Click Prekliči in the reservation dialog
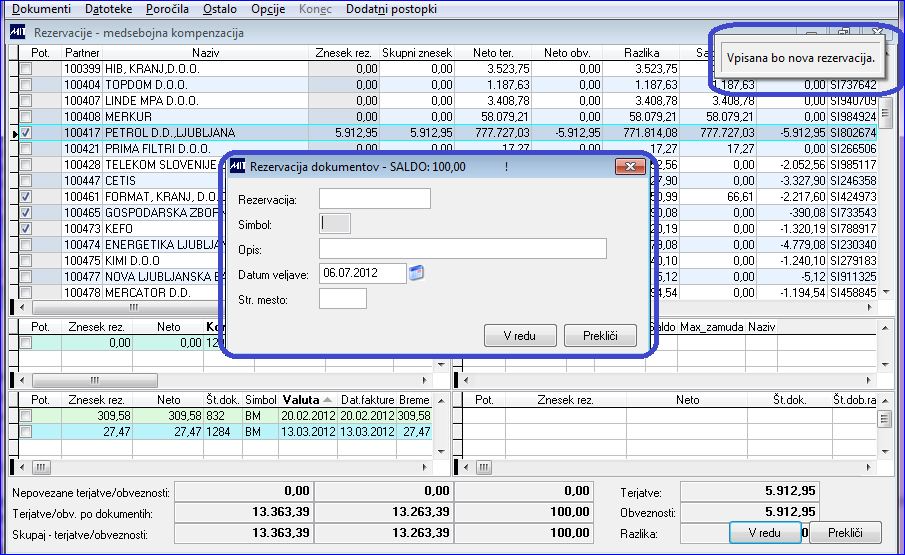This screenshot has height=555, width=905. [x=600, y=335]
